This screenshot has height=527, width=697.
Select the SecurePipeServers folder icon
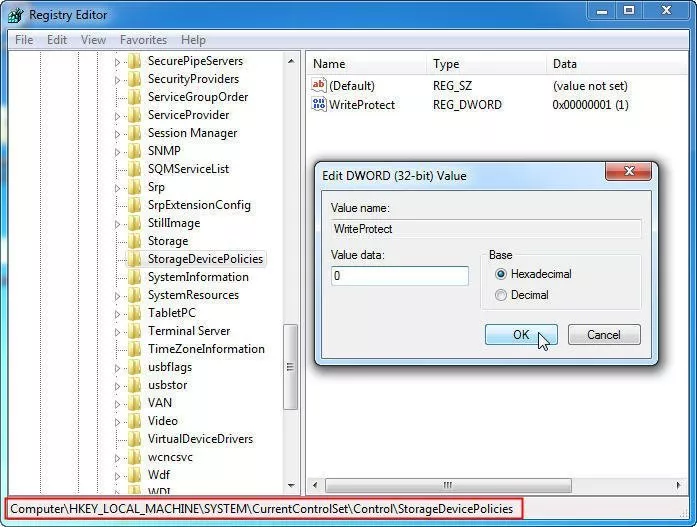pos(134,61)
